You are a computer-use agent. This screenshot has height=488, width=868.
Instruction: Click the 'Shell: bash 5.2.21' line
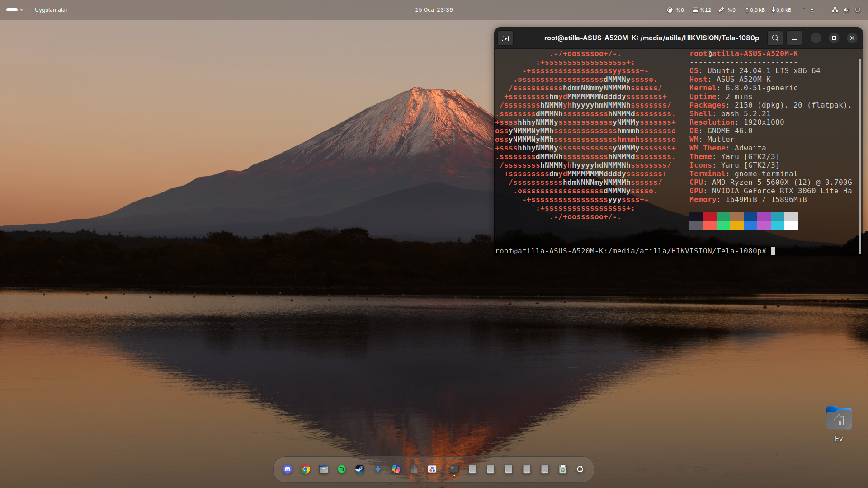coord(730,113)
